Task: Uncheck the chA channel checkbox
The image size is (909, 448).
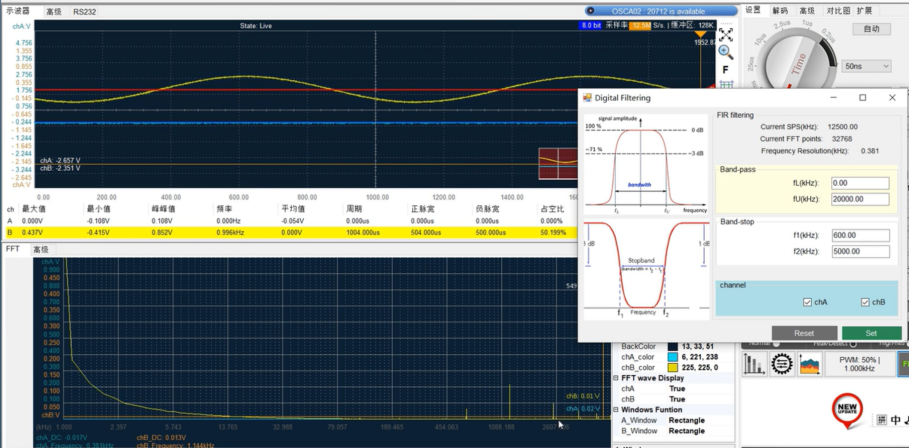Action: coord(807,302)
